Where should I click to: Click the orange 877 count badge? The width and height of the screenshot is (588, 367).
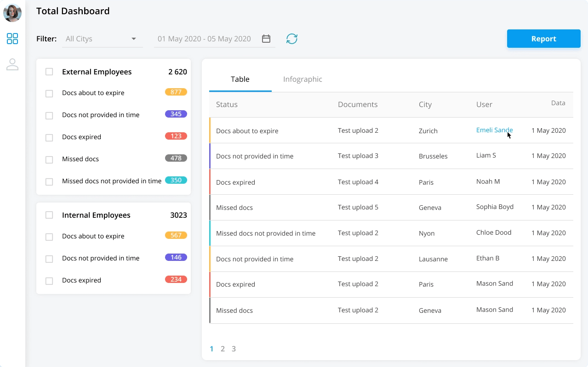pyautogui.click(x=176, y=92)
